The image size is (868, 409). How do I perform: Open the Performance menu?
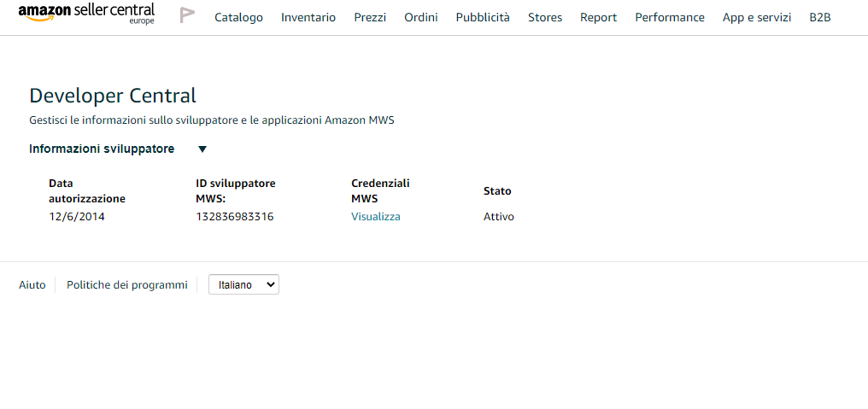pyautogui.click(x=670, y=17)
